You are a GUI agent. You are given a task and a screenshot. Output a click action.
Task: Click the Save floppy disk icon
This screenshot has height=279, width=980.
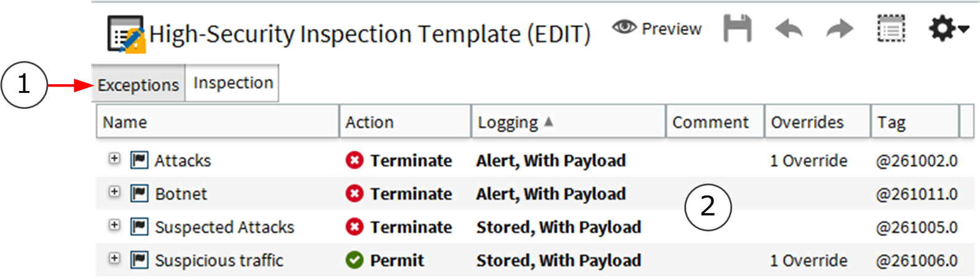click(x=737, y=28)
